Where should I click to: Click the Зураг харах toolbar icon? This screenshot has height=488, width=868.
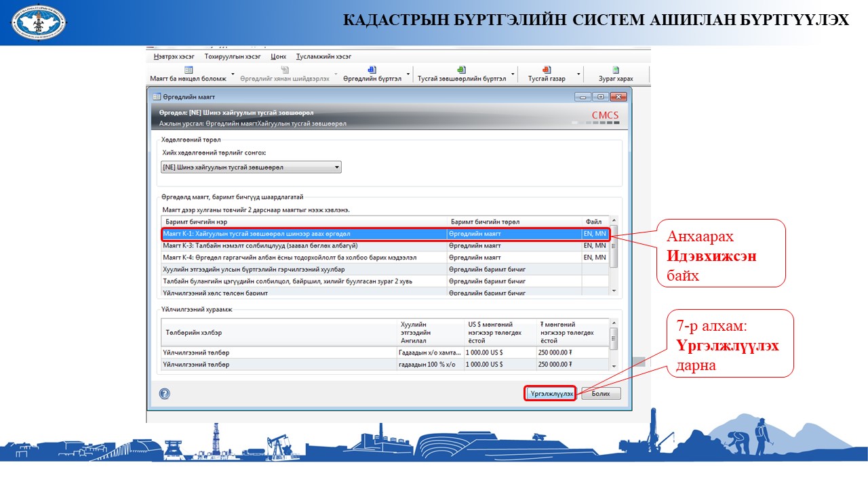616,70
